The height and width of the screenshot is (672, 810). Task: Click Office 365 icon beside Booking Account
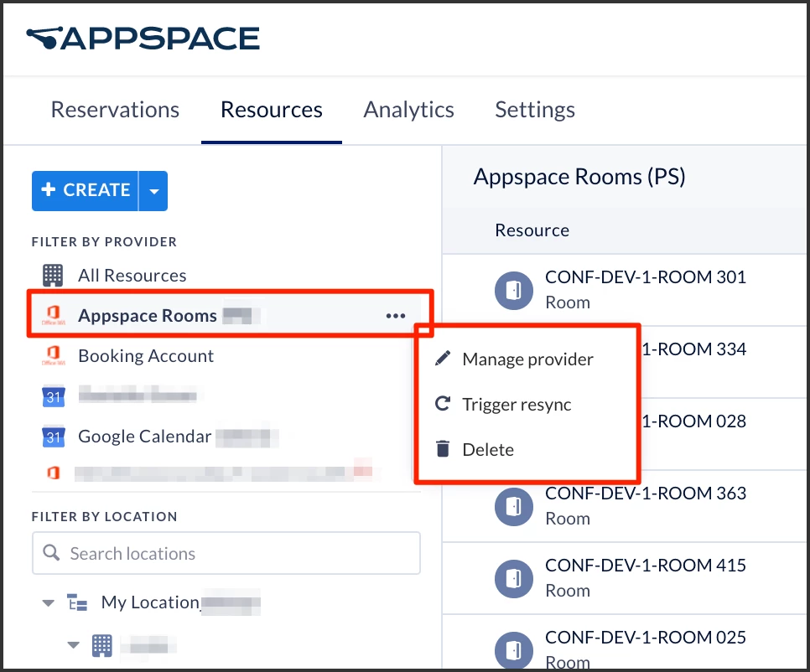click(53, 355)
